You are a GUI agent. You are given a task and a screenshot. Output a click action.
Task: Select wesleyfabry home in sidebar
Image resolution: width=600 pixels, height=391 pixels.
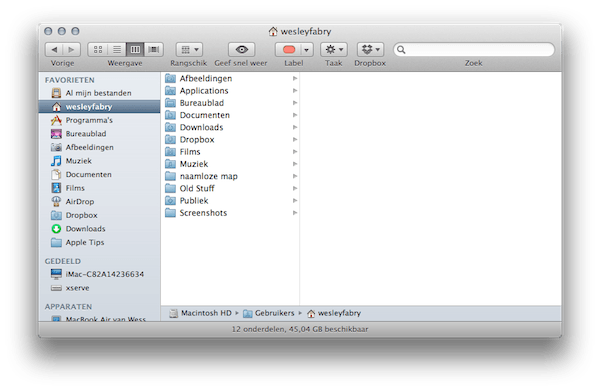coord(99,107)
